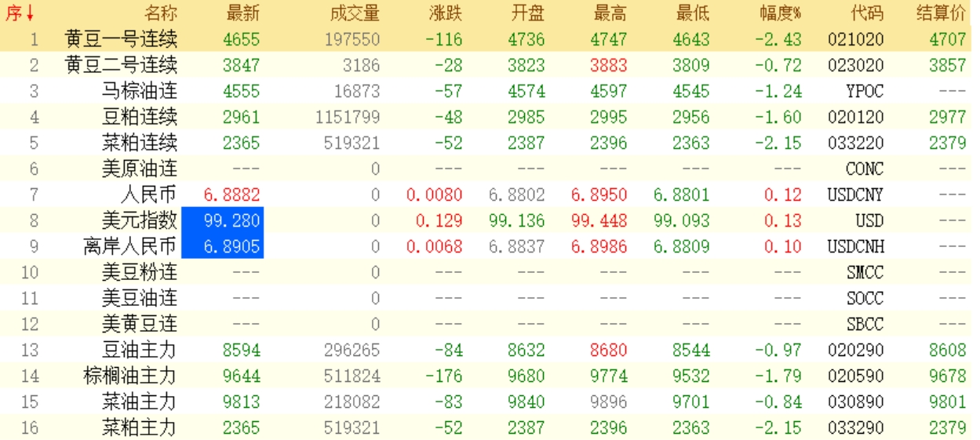Click the 最新 column header
This screenshot has height=440, width=980.
[x=242, y=13]
